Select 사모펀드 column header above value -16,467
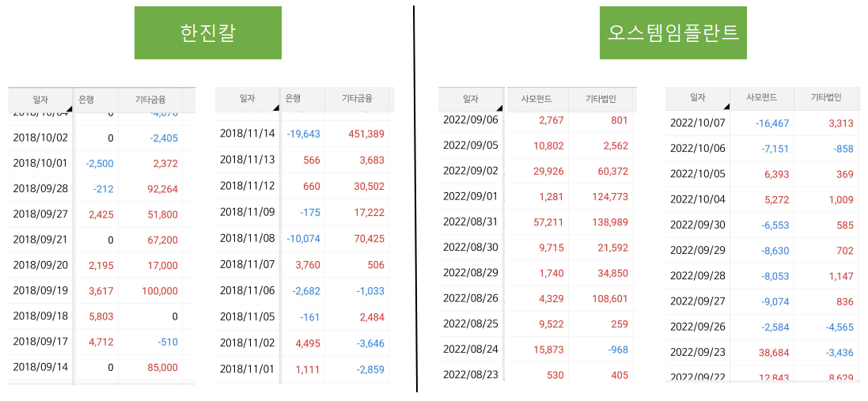Image resolution: width=868 pixels, height=401 pixels. click(x=762, y=97)
